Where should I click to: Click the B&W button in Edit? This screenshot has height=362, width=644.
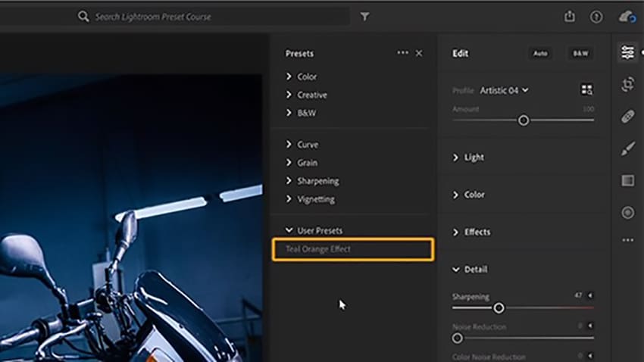[x=580, y=53]
